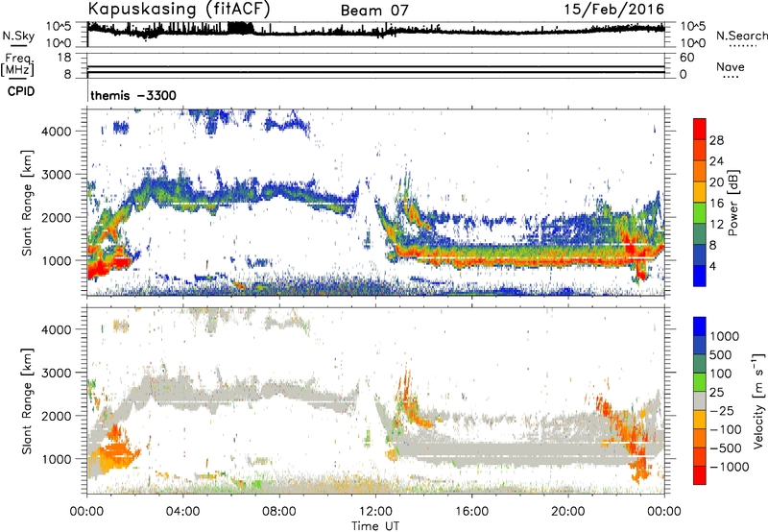Click the "28" tick on Power colorbar
This screenshot has width=768, height=532.
(716, 140)
